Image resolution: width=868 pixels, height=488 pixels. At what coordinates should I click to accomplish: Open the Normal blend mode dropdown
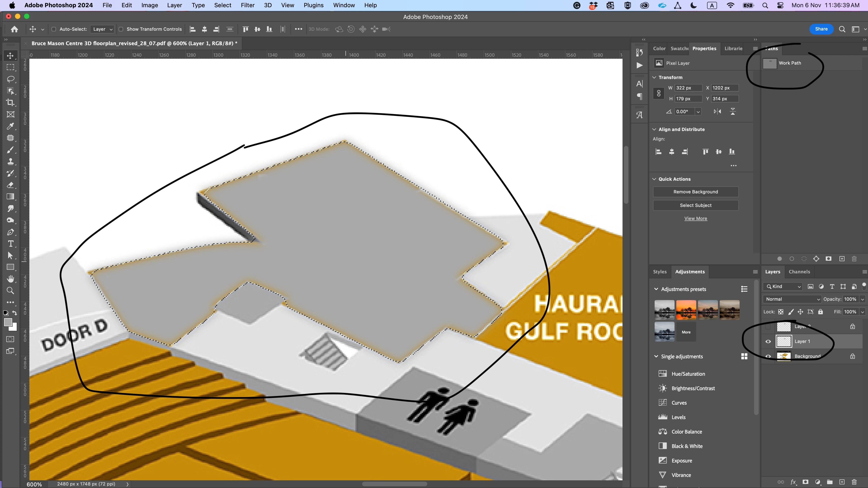(x=792, y=299)
